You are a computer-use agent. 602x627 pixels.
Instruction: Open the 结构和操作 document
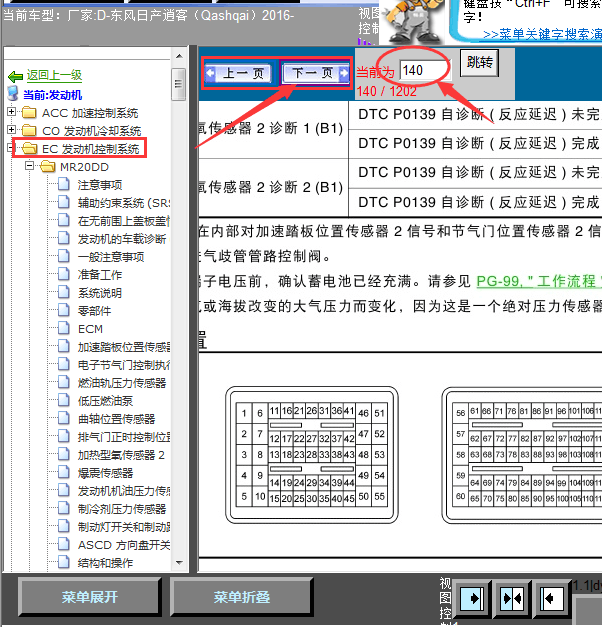(x=106, y=563)
